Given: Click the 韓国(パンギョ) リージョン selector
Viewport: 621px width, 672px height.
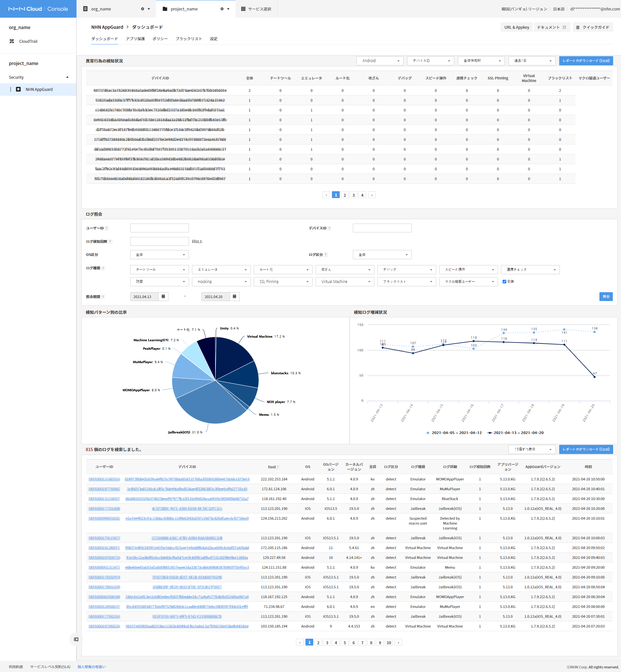Looking at the screenshot, I should tap(524, 9).
